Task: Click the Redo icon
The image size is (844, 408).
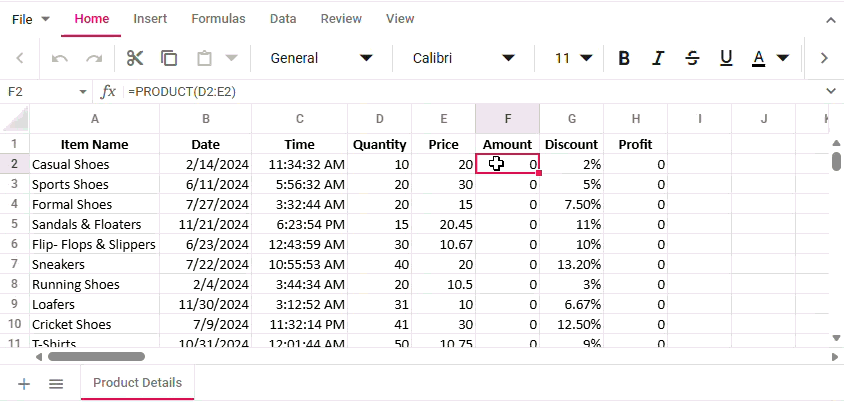Action: tap(94, 58)
